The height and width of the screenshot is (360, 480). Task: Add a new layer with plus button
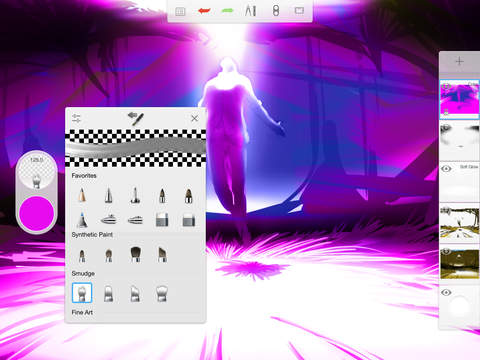(459, 61)
